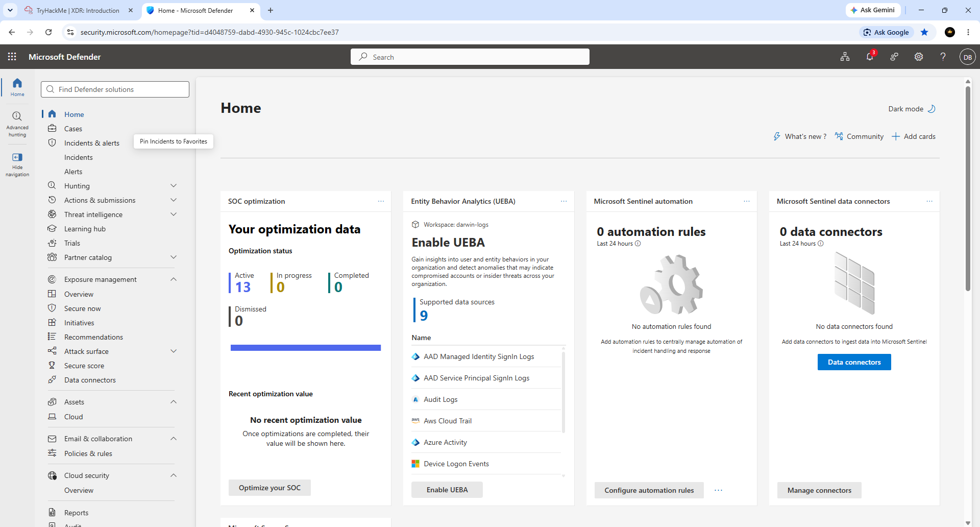Switch to the TryHackMe XDR Introduction tab
980x527 pixels.
pyautogui.click(x=79, y=10)
